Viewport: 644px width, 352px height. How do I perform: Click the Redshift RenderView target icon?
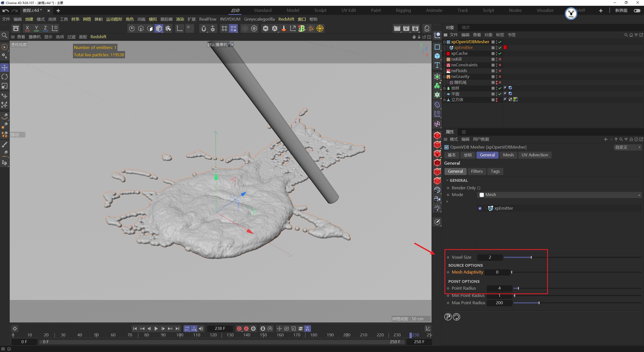[320, 28]
